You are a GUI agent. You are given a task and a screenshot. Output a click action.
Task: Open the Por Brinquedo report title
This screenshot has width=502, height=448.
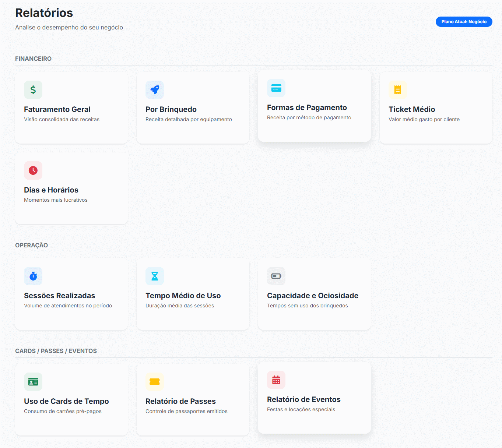pyautogui.click(x=171, y=109)
